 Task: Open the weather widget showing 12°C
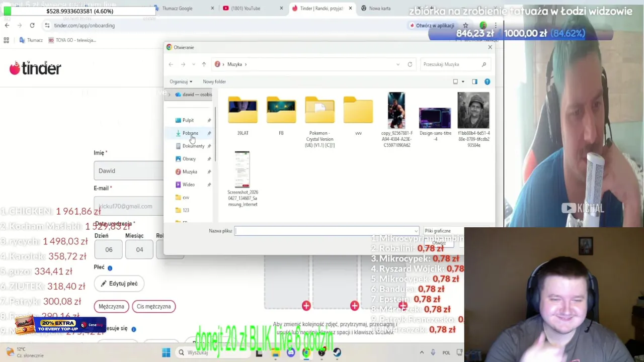tap(25, 352)
